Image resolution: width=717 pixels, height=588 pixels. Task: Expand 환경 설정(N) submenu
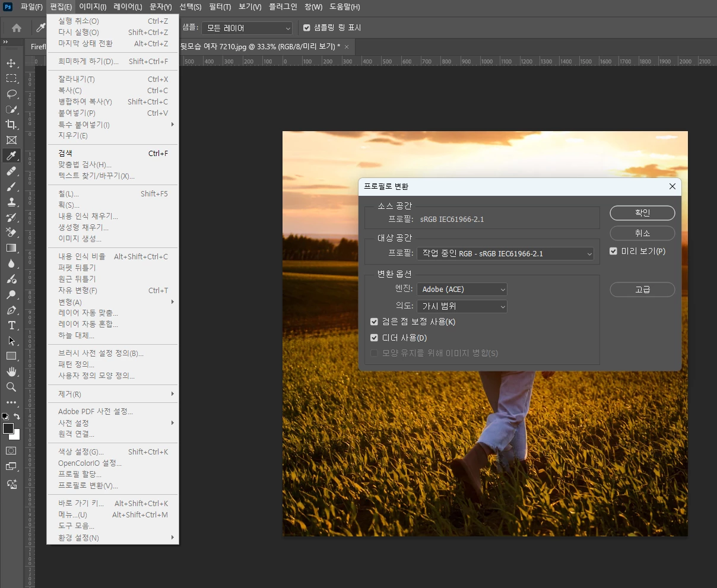click(113, 538)
